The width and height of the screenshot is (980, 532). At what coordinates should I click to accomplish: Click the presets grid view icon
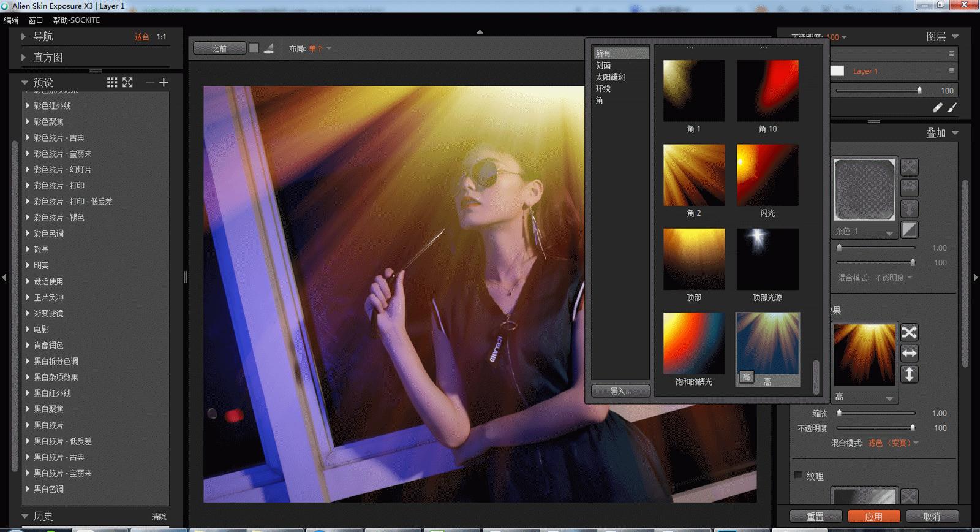(x=112, y=82)
